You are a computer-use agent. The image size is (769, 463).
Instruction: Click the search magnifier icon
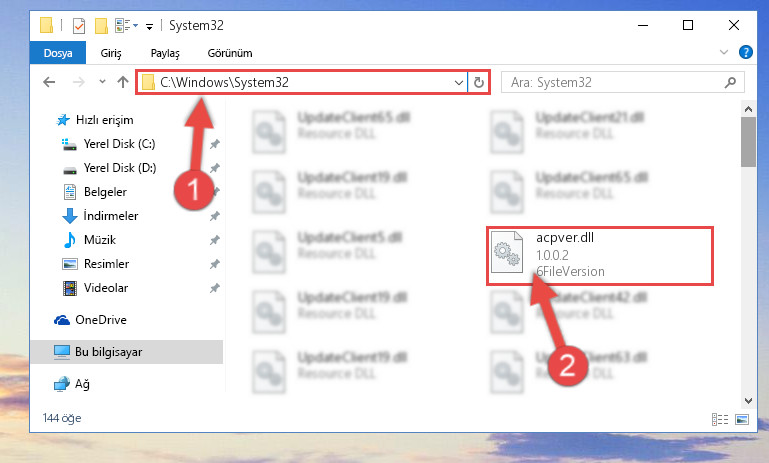730,82
